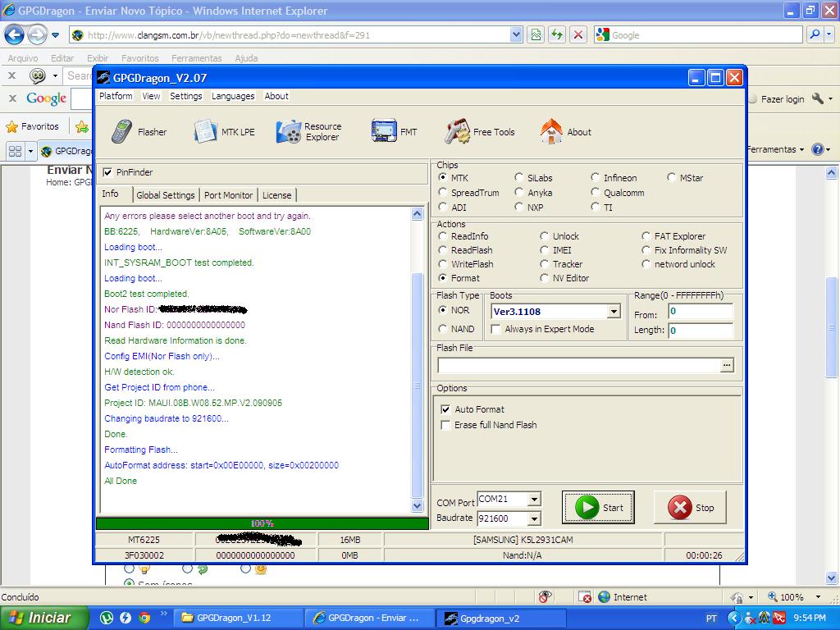Screen dimensions: 840x630
Task: Stop loading the Internet Explorer page
Action: [x=578, y=35]
